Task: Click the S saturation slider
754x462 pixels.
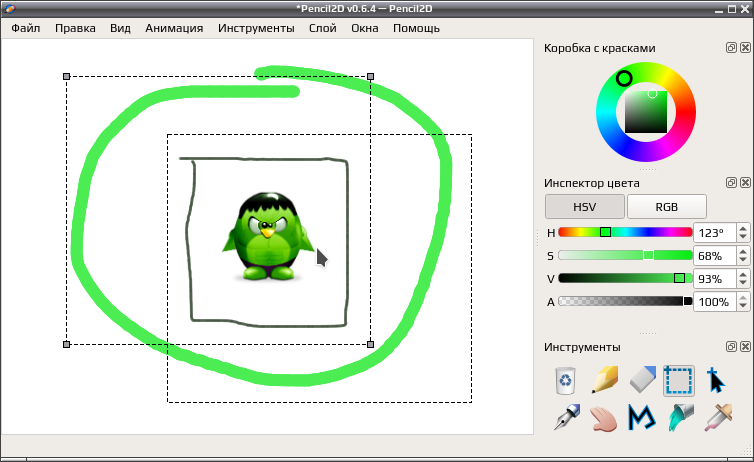Action: click(625, 255)
